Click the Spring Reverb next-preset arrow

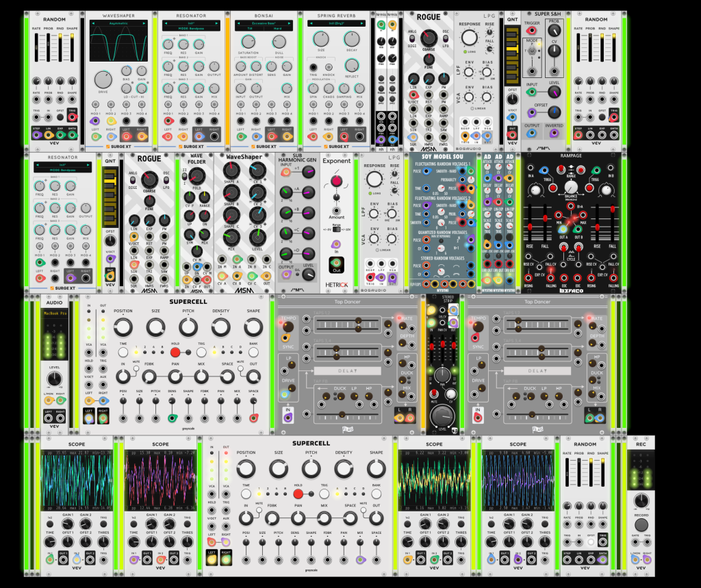(362, 23)
